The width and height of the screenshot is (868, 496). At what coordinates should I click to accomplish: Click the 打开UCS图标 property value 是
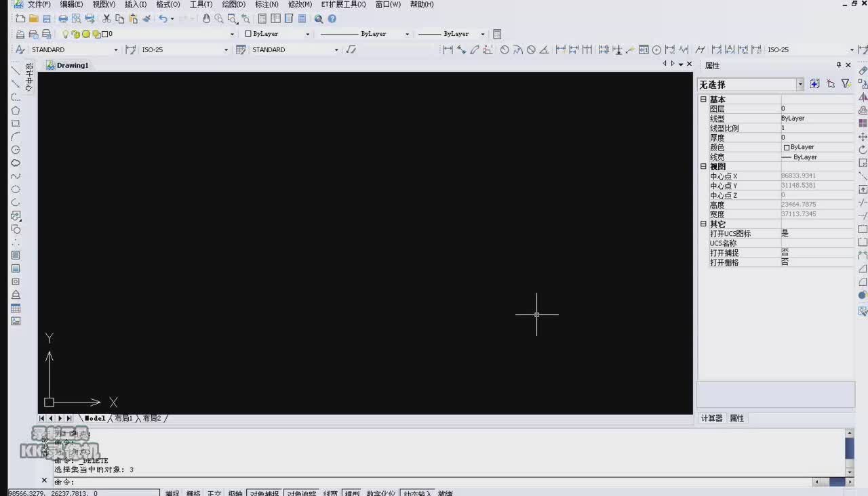pyautogui.click(x=817, y=233)
